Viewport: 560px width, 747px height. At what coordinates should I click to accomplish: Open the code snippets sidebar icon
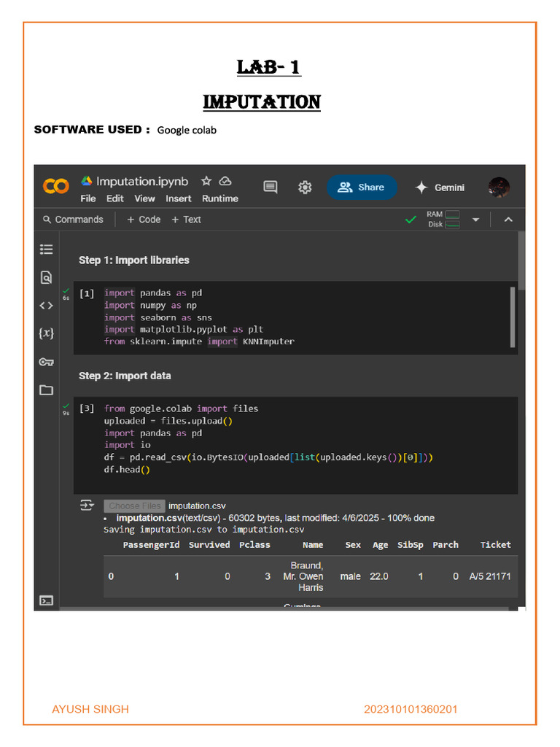[x=46, y=306]
